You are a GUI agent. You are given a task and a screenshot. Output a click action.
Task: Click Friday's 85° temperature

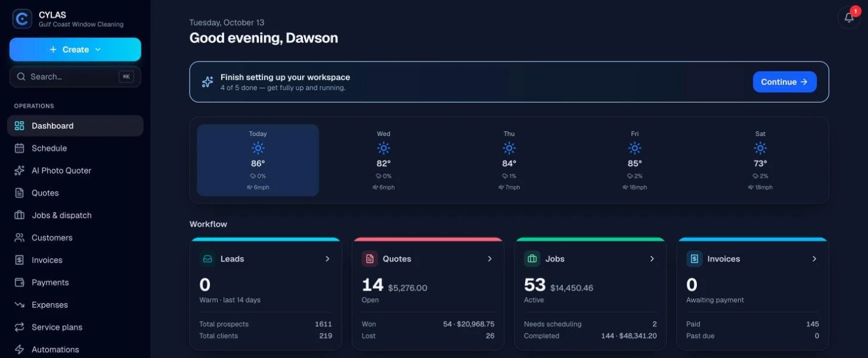click(x=635, y=163)
